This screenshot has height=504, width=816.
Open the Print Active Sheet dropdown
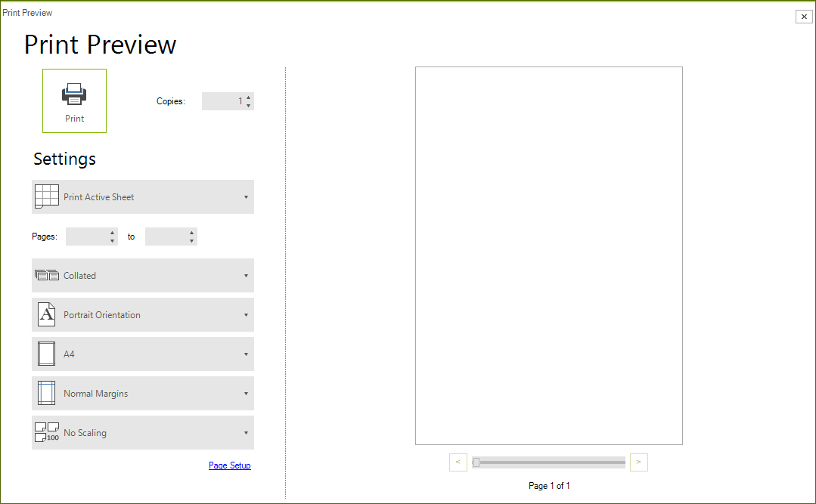pyautogui.click(x=245, y=196)
